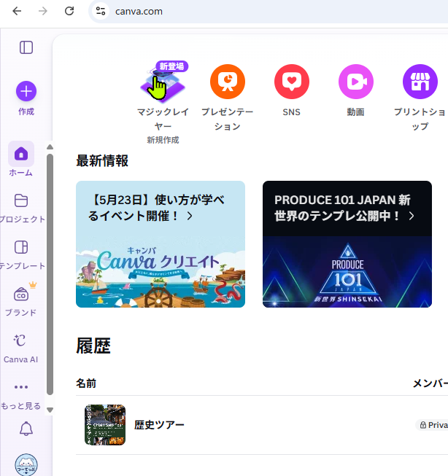Screen dimensions: 448x476
Task: Click the browser forward arrow
Action: [43, 11]
